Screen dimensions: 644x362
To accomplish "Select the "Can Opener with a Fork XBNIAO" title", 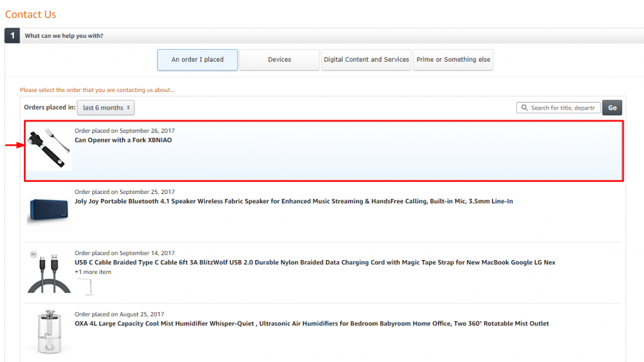I will pyautogui.click(x=123, y=140).
